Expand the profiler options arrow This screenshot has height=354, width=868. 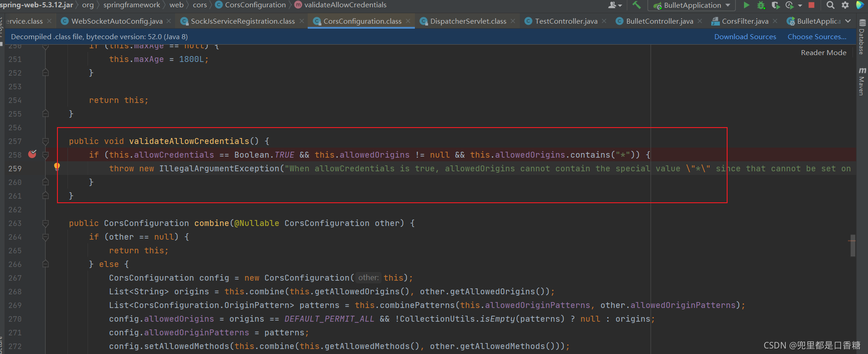coord(800,5)
